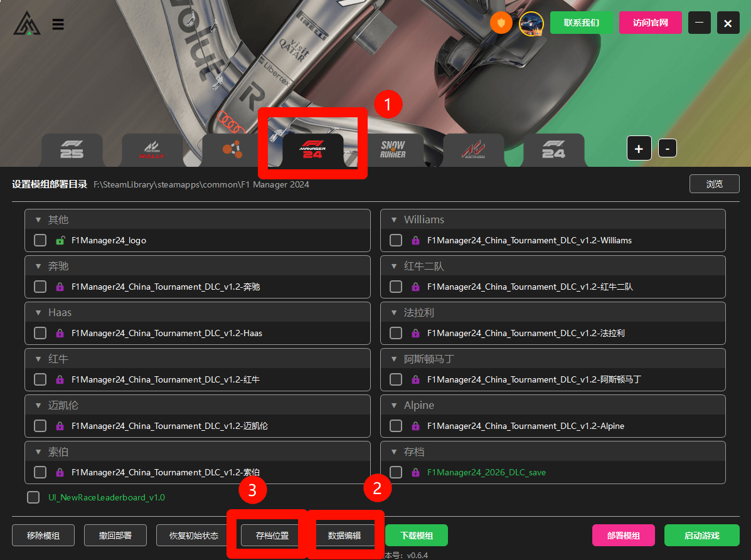Tick the DLC_v1.2-索伯 mod checkbox
Viewport: 751px width, 560px height.
pos(40,472)
